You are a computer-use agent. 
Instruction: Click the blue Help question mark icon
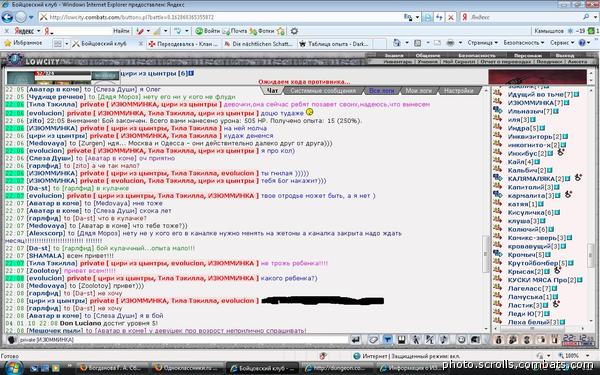tap(582, 43)
